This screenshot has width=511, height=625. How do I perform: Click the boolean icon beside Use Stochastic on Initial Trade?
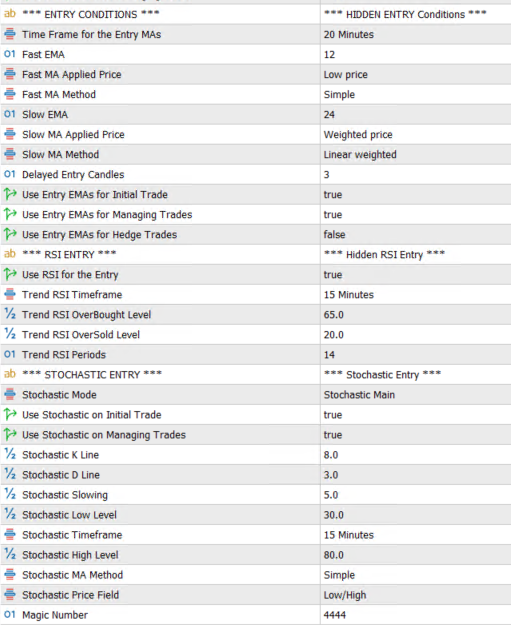10,414
